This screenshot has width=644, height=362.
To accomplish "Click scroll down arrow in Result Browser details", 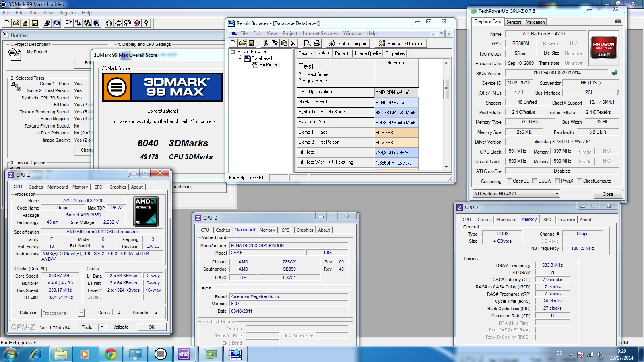I will [x=446, y=167].
